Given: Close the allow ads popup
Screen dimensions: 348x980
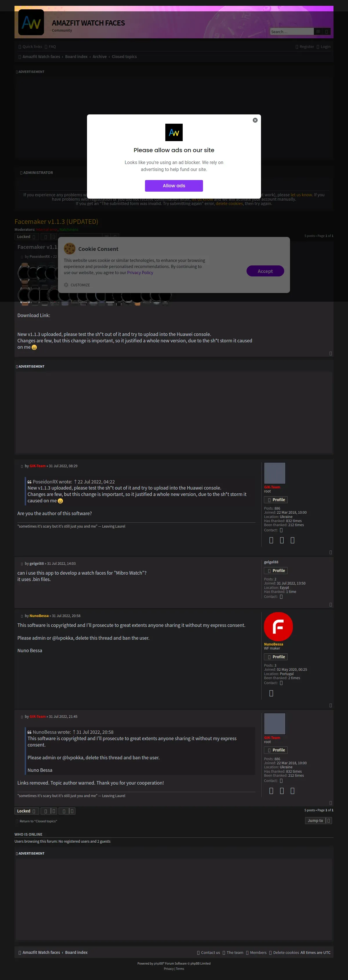Looking at the screenshot, I should [x=255, y=120].
